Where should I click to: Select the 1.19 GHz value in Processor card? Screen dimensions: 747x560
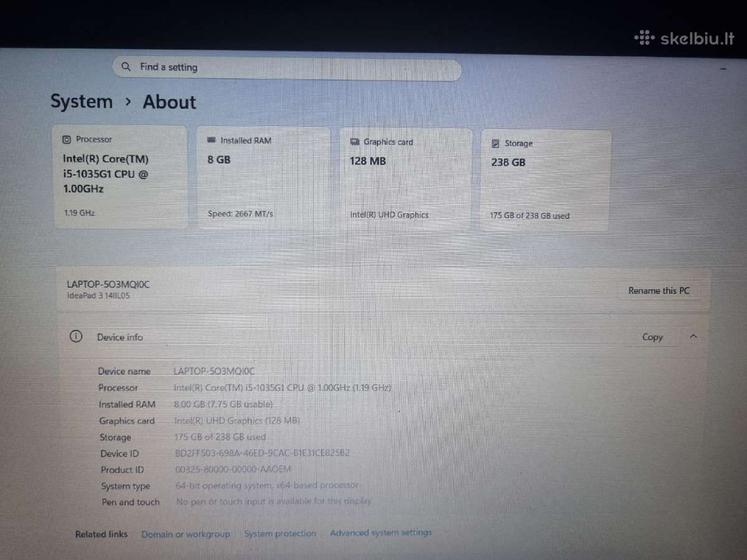tap(80, 213)
